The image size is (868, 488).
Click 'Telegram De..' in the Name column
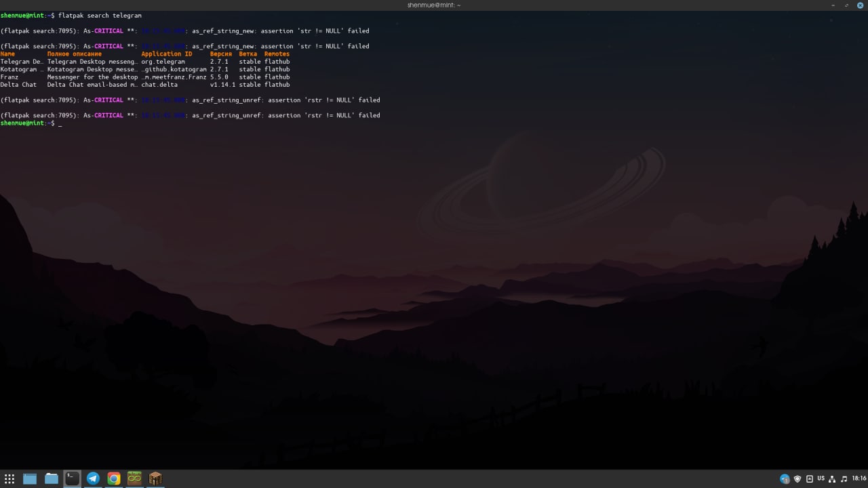[x=22, y=62]
